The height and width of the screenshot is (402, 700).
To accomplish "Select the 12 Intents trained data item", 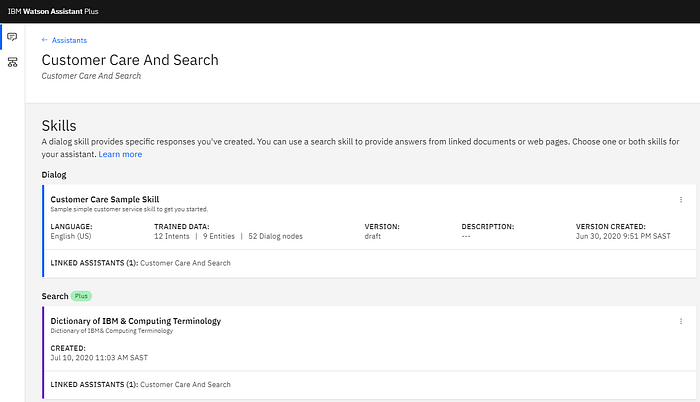I will 172,236.
